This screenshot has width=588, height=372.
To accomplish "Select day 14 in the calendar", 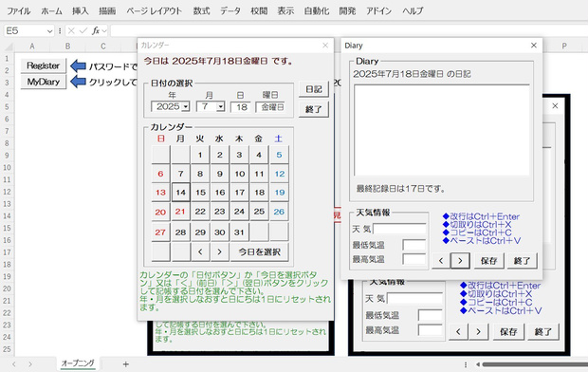I will pyautogui.click(x=181, y=193).
